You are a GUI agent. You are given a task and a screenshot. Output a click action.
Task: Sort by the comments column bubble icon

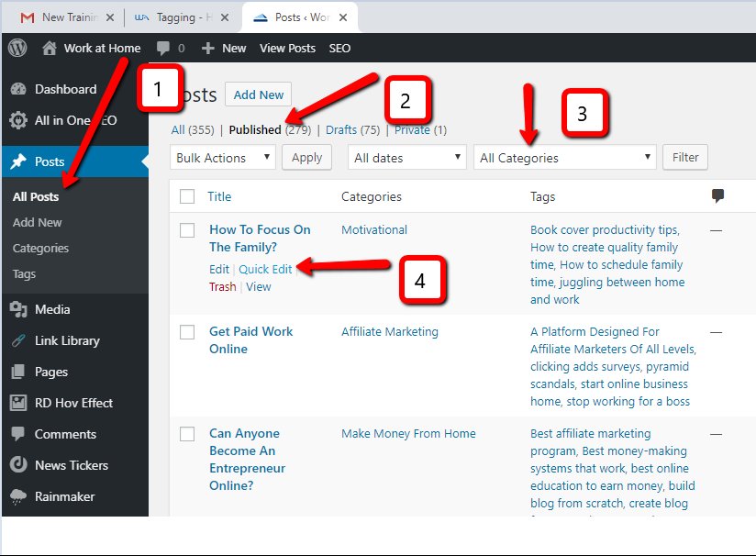tap(717, 195)
